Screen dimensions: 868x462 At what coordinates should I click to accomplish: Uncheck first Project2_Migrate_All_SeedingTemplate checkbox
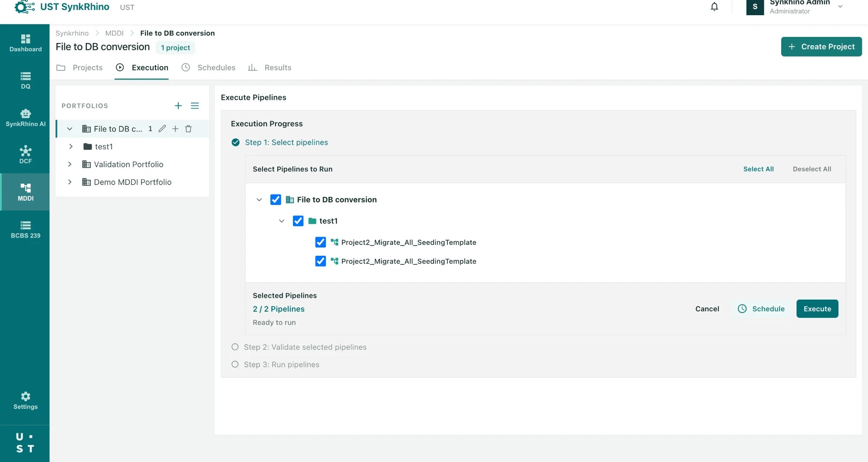[321, 242]
